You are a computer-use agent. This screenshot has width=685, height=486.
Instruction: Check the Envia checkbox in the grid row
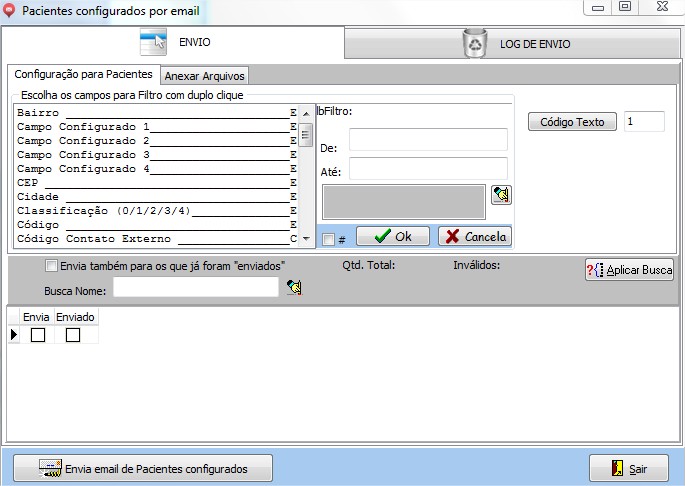[38, 335]
